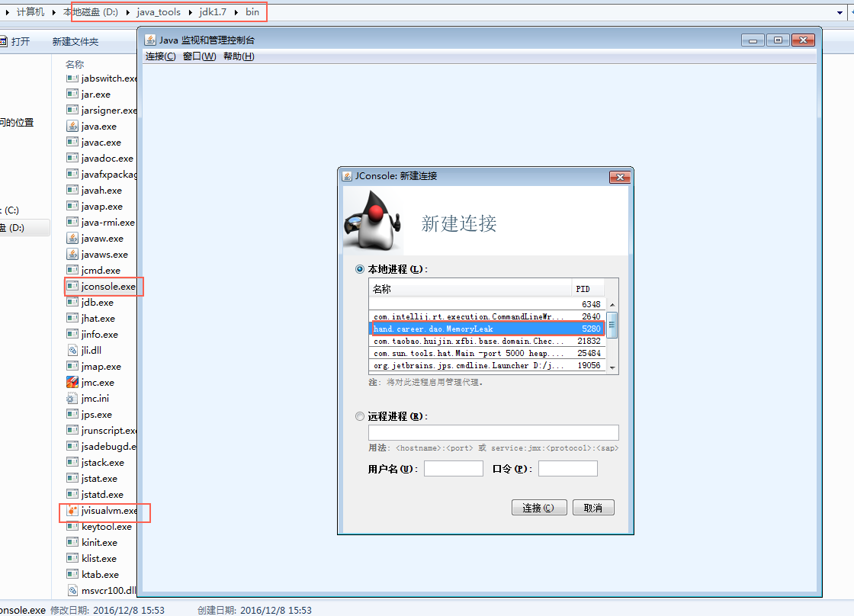Select the jabswitch.exe file icon
The height and width of the screenshot is (616, 854).
(x=72, y=78)
